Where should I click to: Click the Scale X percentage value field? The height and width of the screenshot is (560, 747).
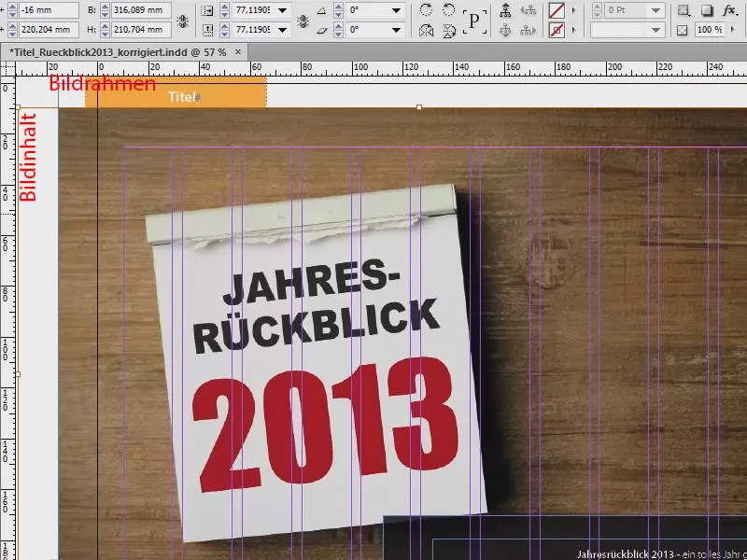253,10
